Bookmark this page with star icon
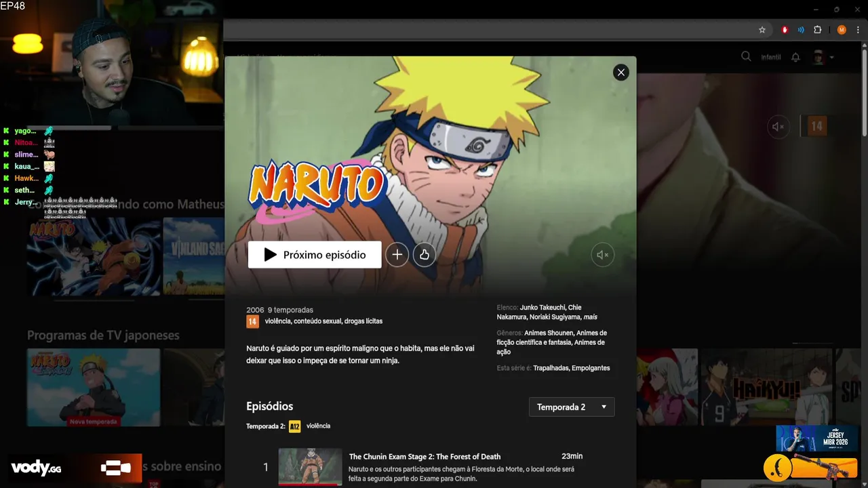This screenshot has width=868, height=488. point(762,30)
